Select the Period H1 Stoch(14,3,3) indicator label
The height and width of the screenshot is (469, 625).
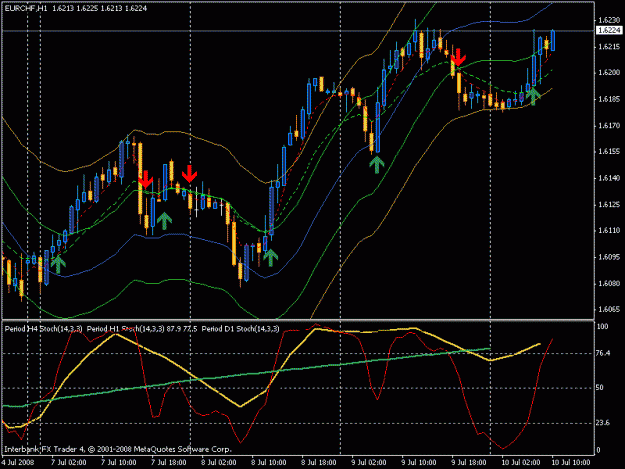tap(126, 329)
